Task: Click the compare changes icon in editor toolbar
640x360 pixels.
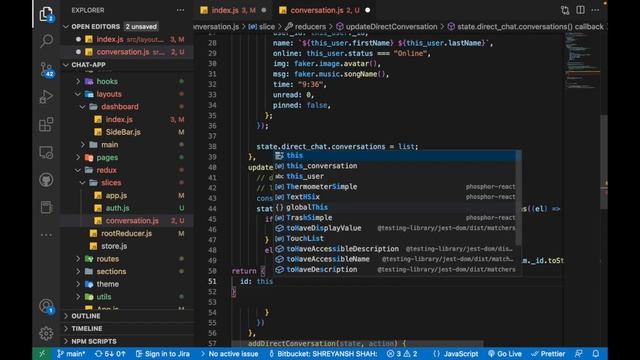Action: point(565,10)
